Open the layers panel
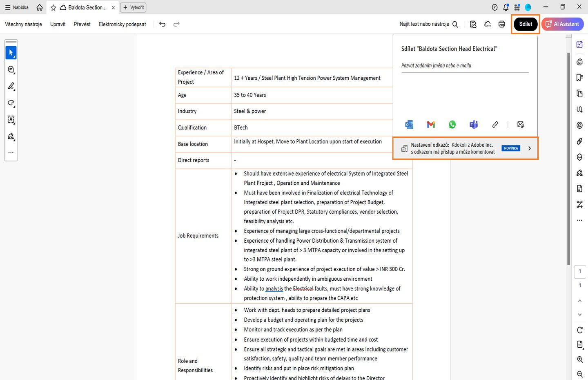The width and height of the screenshot is (588, 380). pos(579,157)
